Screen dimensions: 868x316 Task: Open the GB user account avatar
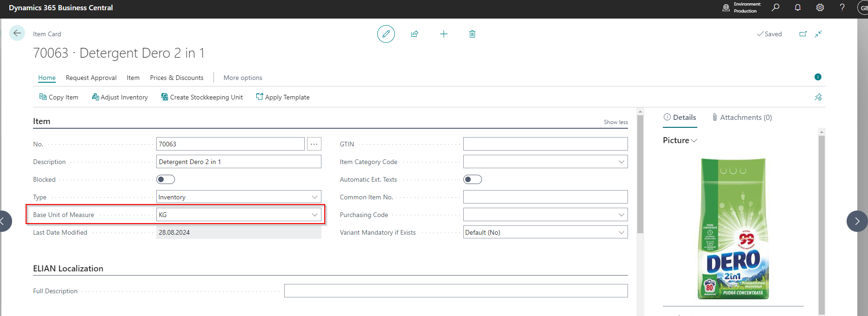click(863, 7)
